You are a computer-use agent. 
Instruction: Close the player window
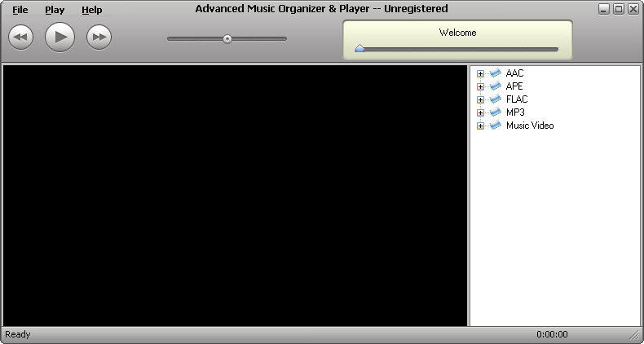point(633,10)
